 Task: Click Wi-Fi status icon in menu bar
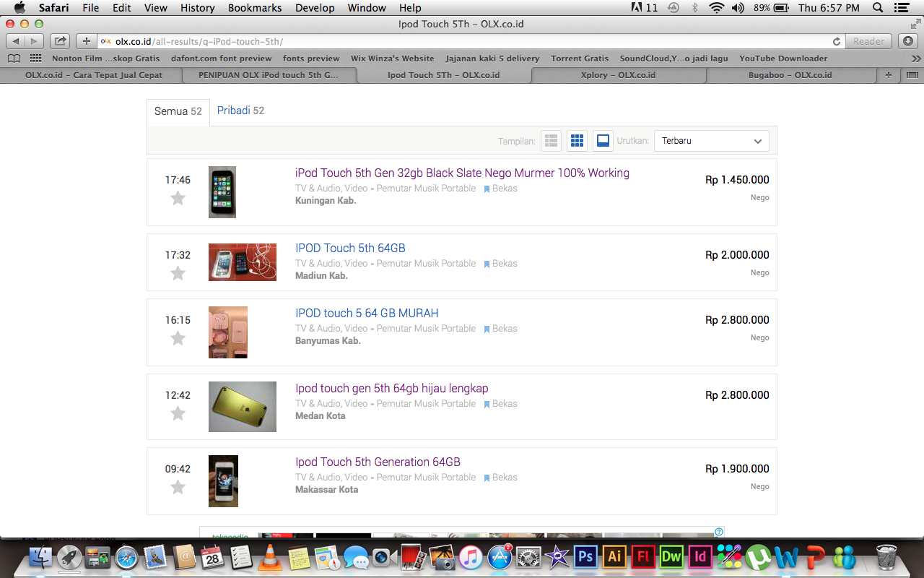pos(716,8)
